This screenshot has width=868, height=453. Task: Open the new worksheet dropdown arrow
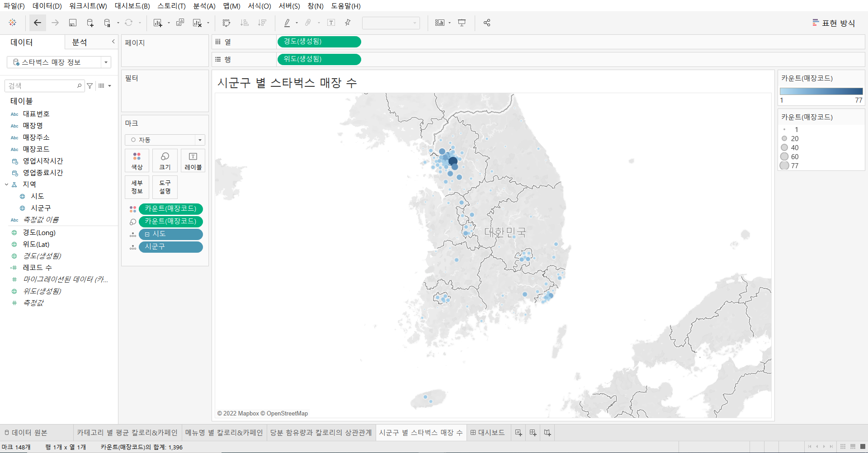(x=169, y=23)
